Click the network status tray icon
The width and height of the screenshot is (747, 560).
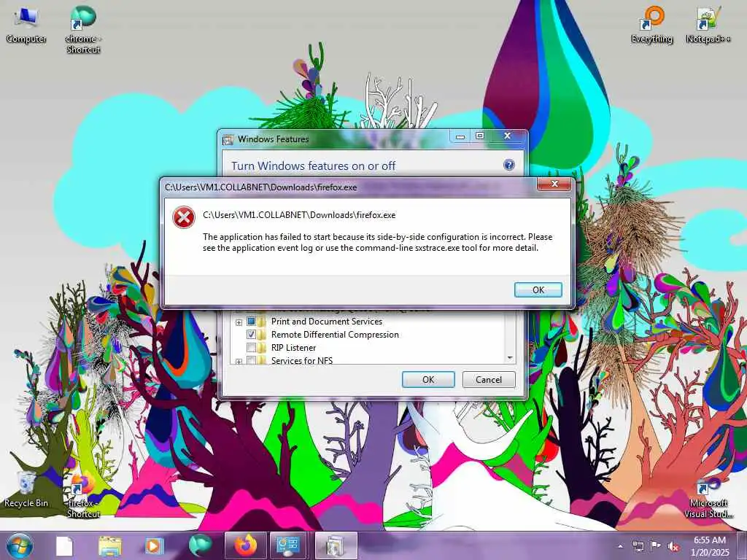pos(638,546)
